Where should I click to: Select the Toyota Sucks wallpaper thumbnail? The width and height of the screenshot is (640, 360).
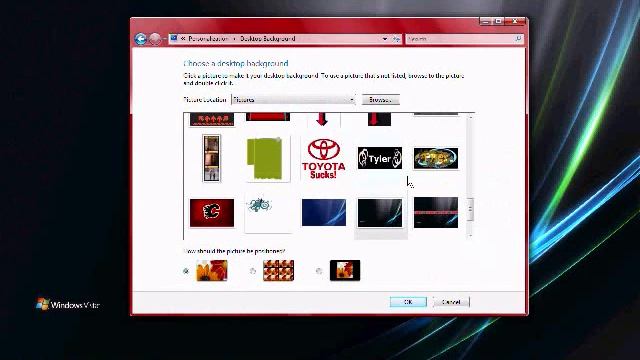tap(324, 158)
